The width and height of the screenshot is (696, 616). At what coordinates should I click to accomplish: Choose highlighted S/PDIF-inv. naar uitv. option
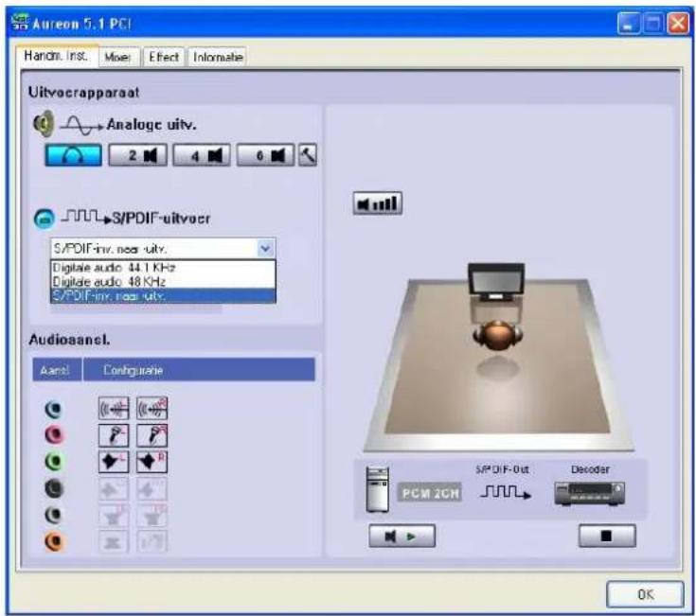[x=163, y=296]
